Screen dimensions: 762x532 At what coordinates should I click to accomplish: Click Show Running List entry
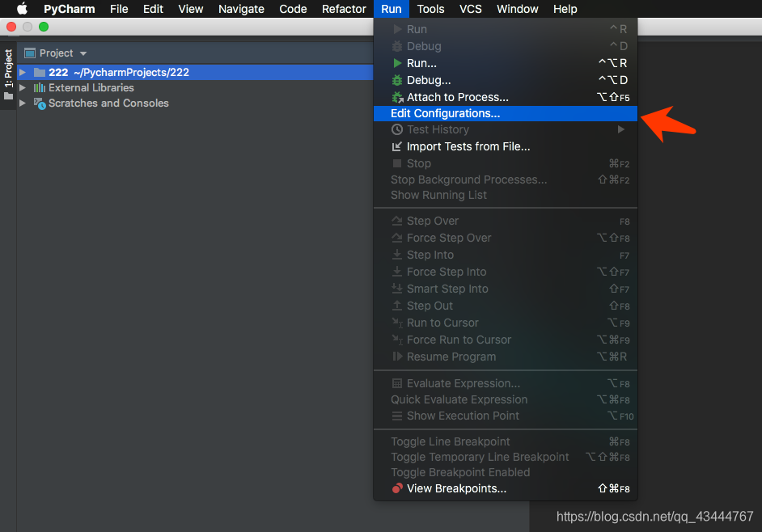pos(506,195)
